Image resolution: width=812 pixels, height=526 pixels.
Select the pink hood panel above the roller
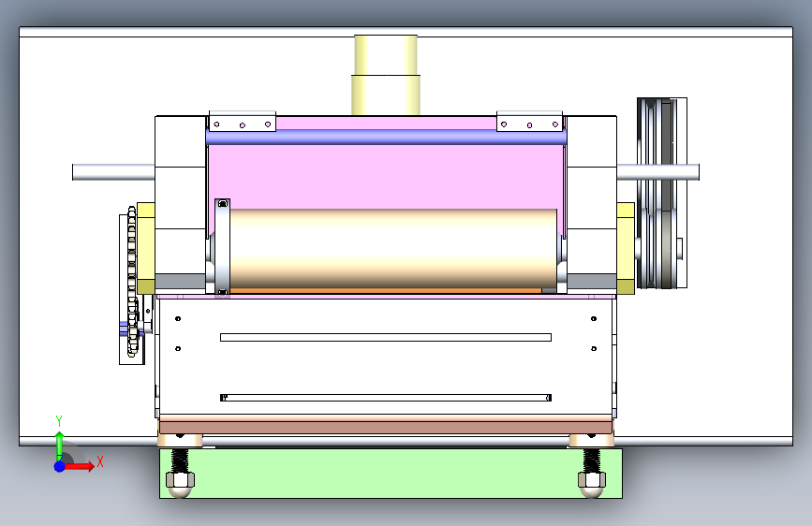pos(386,176)
